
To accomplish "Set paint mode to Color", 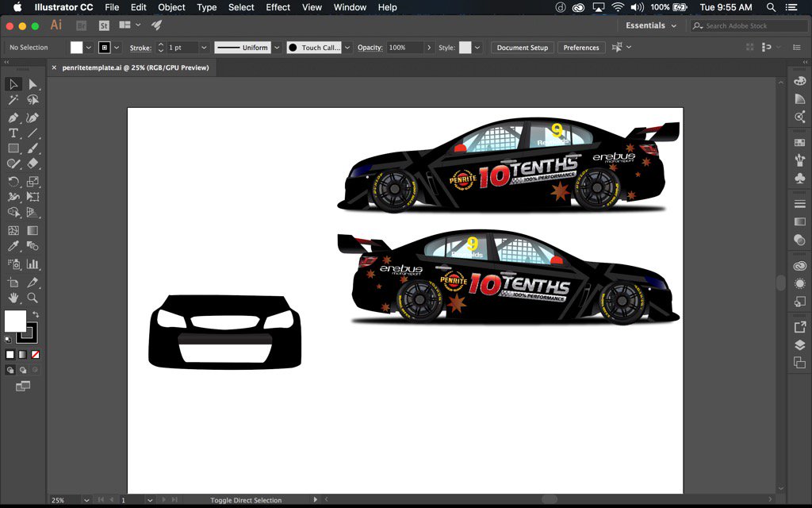I will point(10,355).
